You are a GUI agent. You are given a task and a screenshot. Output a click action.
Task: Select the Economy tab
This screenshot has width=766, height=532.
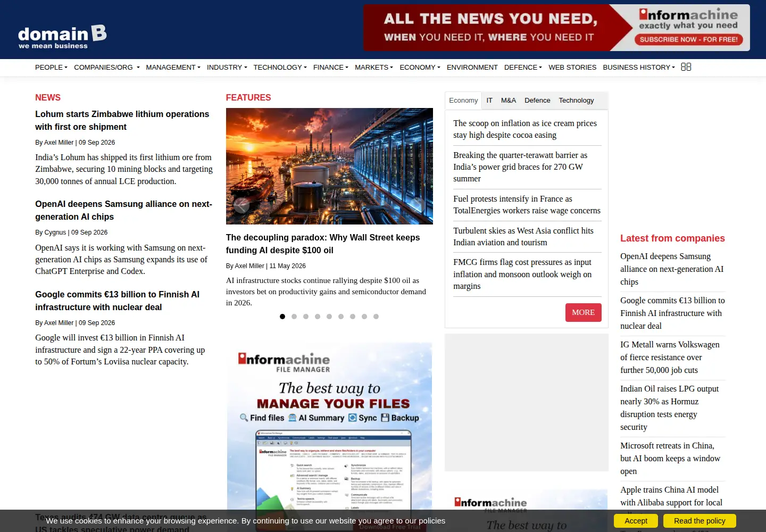click(463, 101)
